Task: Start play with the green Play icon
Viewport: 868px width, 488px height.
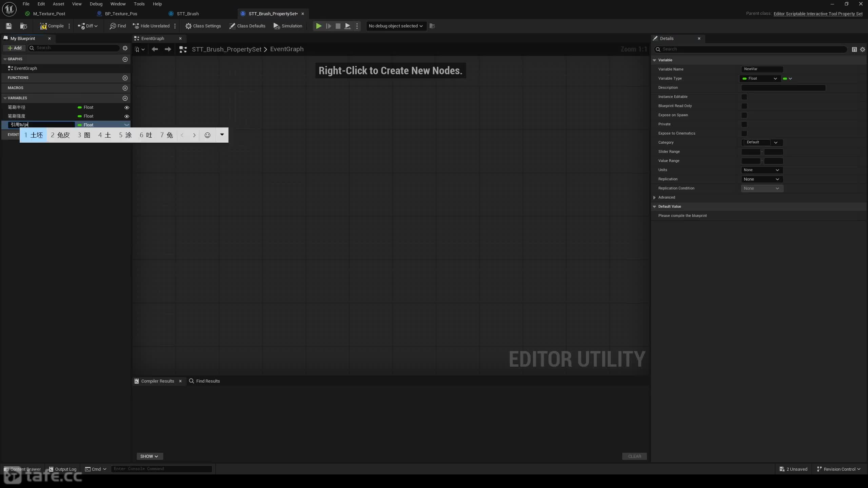Action: pos(318,26)
